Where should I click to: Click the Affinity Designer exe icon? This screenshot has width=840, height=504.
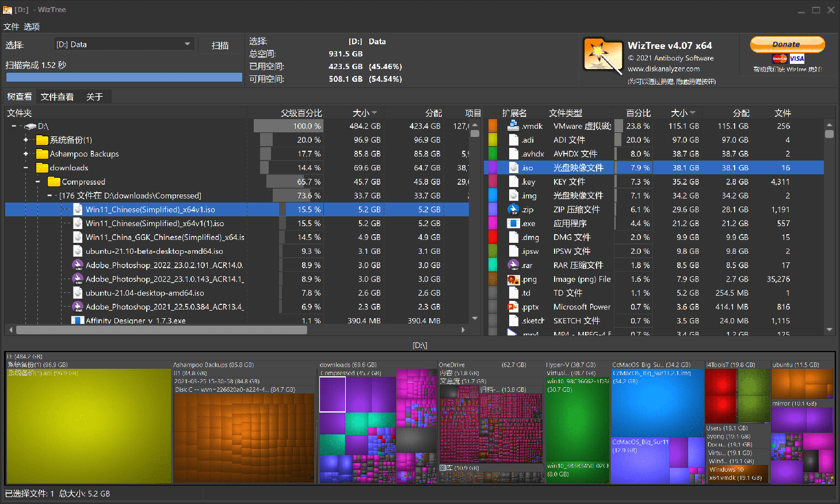78,320
